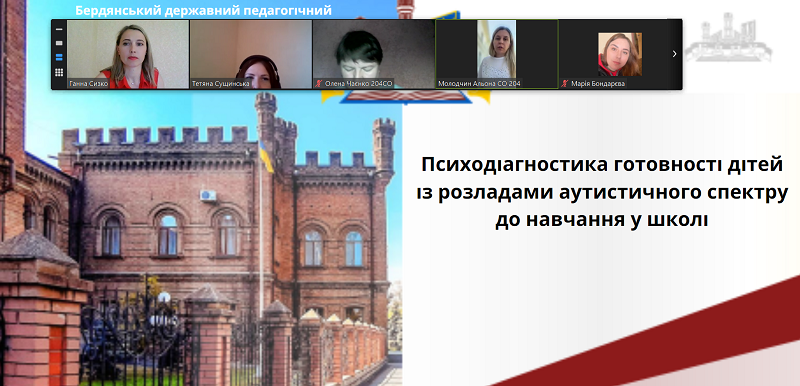The image size is (800, 386).
Task: Switch to the single active speaker thumbnail view
Action: [59, 43]
